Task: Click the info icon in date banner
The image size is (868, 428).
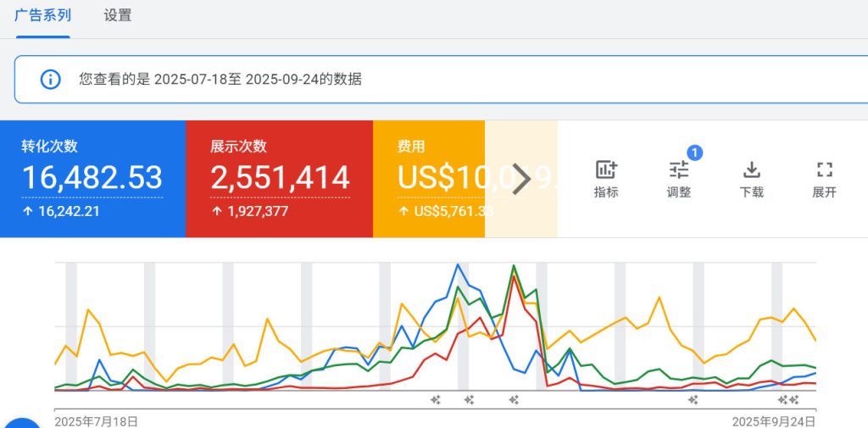Action: coord(51,79)
